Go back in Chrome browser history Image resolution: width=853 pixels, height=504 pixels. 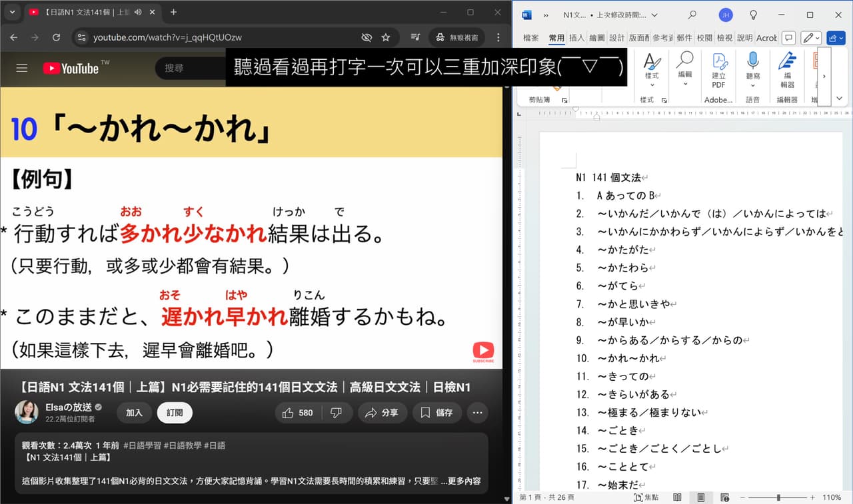[x=14, y=37]
